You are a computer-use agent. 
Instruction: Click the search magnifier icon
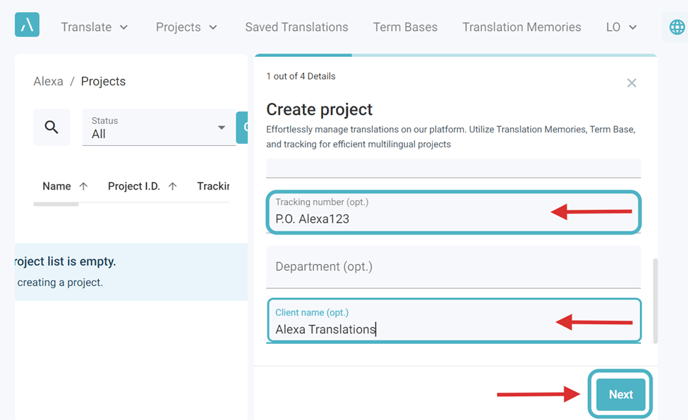(51, 127)
